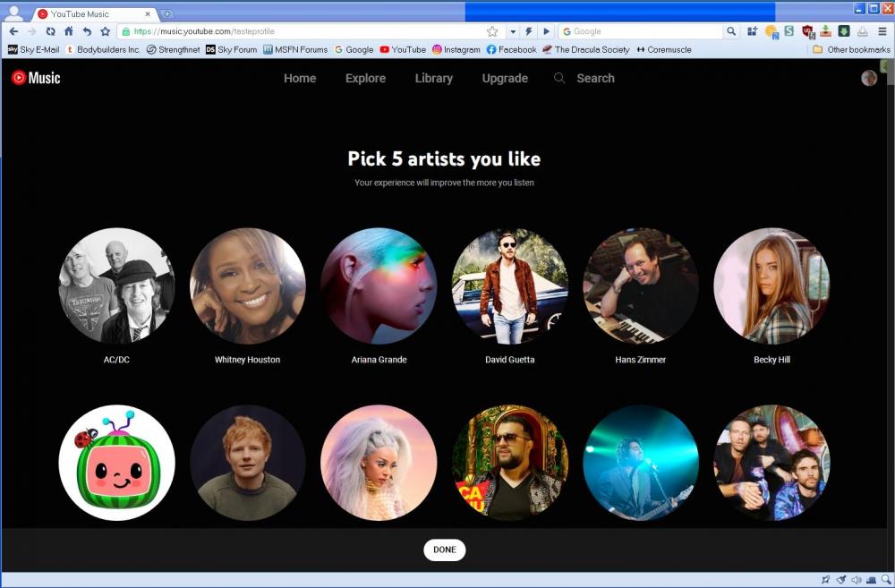
Task: Open the account avatar menu
Action: click(x=869, y=78)
